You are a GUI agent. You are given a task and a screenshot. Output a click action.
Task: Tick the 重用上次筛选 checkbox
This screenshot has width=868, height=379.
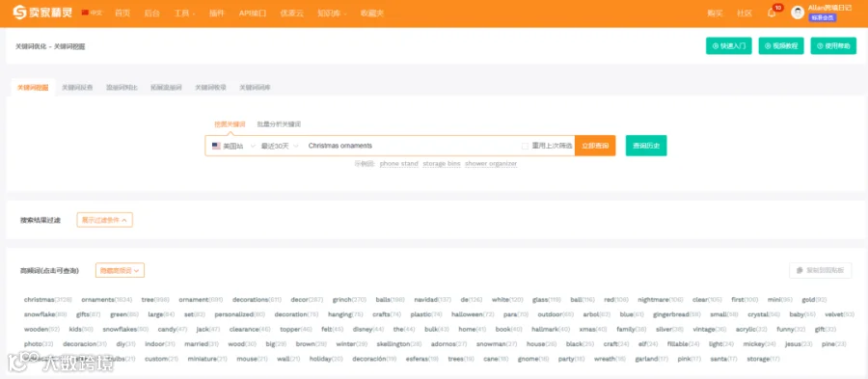click(525, 146)
